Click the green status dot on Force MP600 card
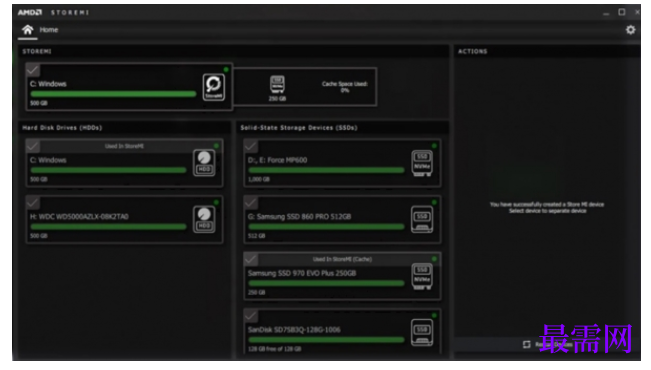The width and height of the screenshot is (651, 370). tap(434, 146)
